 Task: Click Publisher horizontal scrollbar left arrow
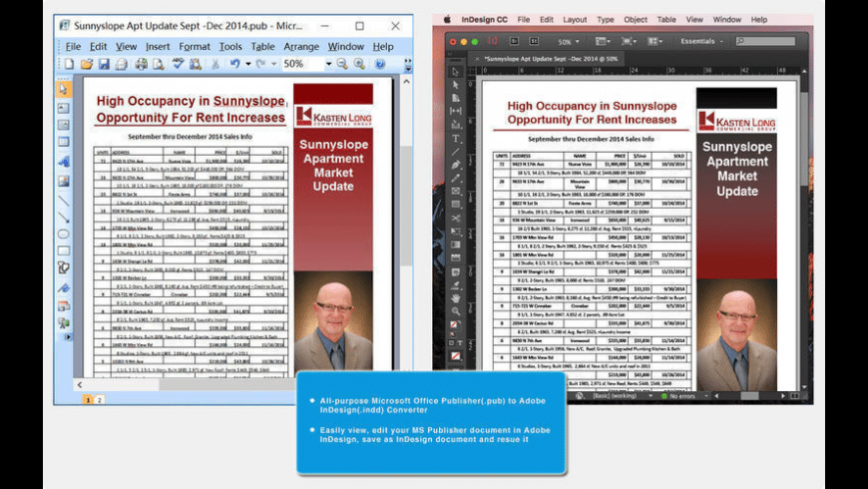[80, 384]
